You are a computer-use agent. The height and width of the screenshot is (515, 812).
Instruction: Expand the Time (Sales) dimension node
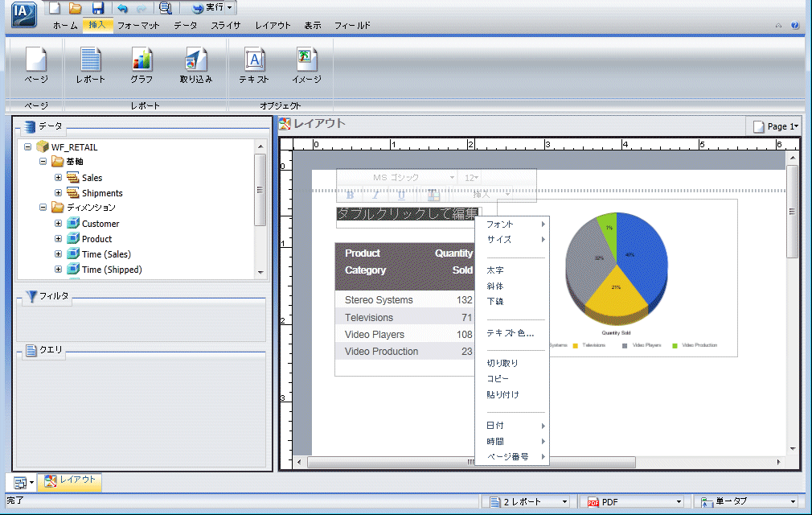58,253
